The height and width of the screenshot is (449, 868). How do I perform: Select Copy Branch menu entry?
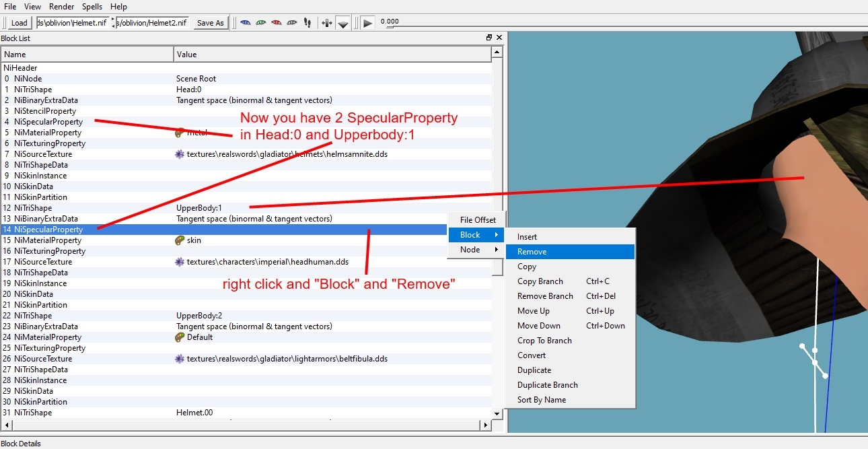coord(570,281)
